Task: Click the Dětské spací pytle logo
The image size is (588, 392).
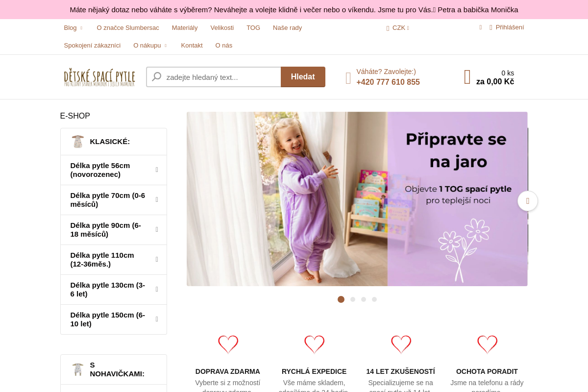Action: pos(99,77)
